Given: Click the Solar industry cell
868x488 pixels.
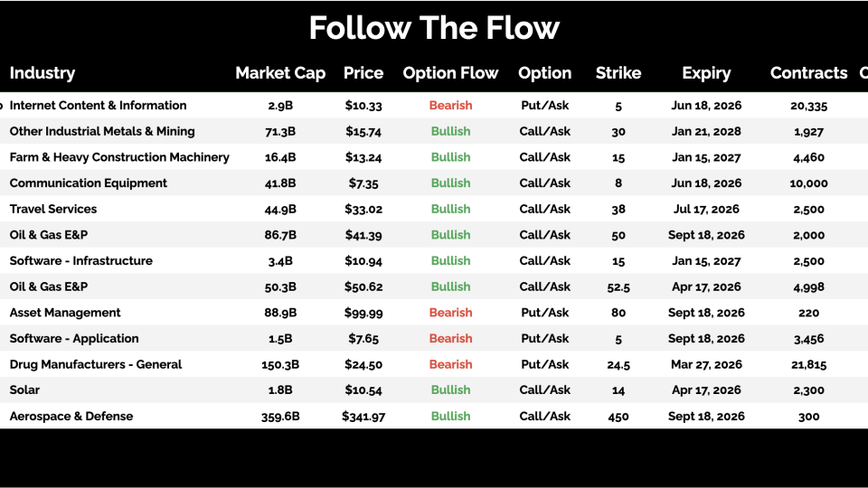Looking at the screenshot, I should 25,390.
